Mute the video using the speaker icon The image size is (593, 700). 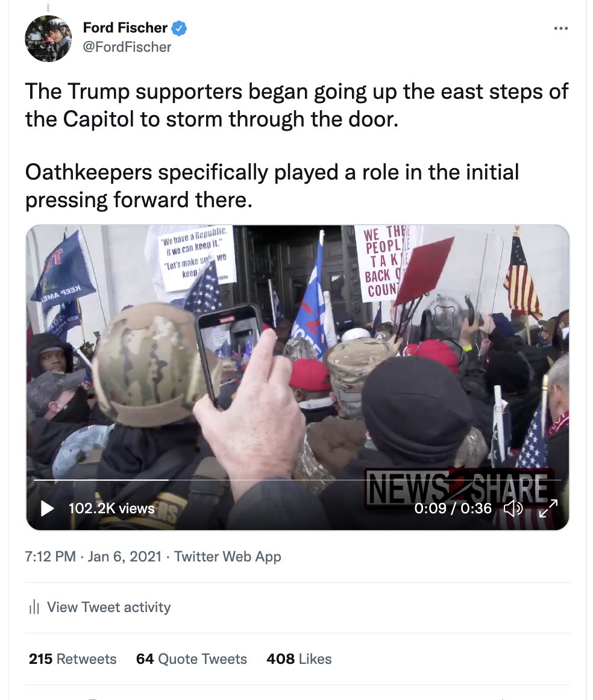coord(513,508)
